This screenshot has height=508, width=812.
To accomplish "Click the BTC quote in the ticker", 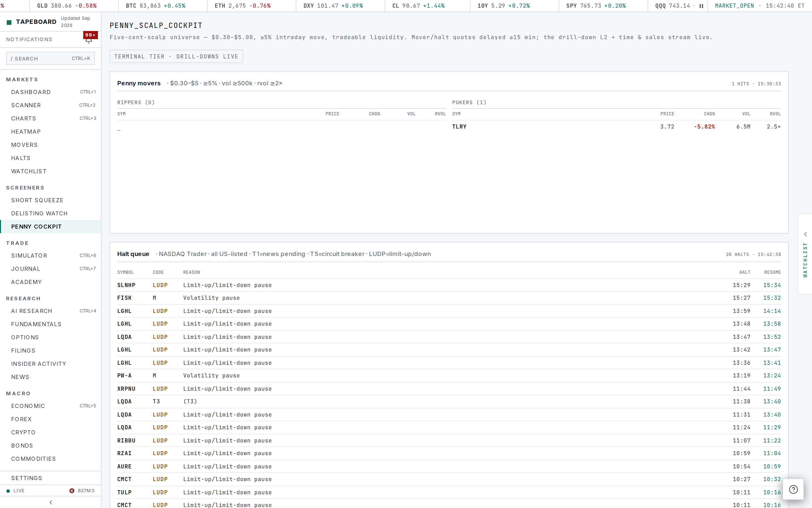I will [x=156, y=6].
